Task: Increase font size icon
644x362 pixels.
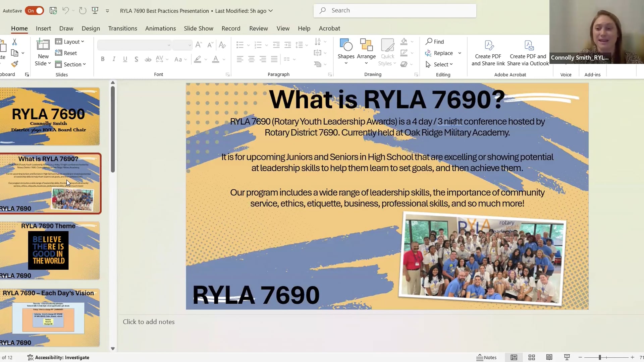Action: 199,45
